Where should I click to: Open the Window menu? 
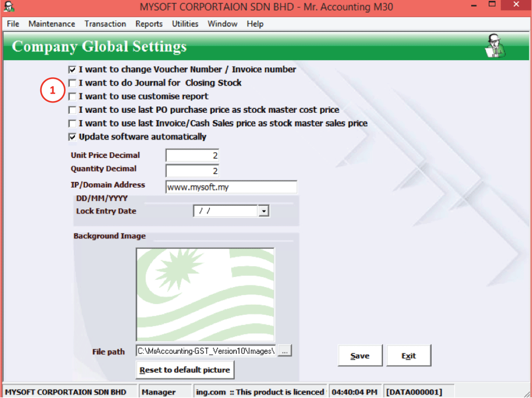pyautogui.click(x=222, y=24)
